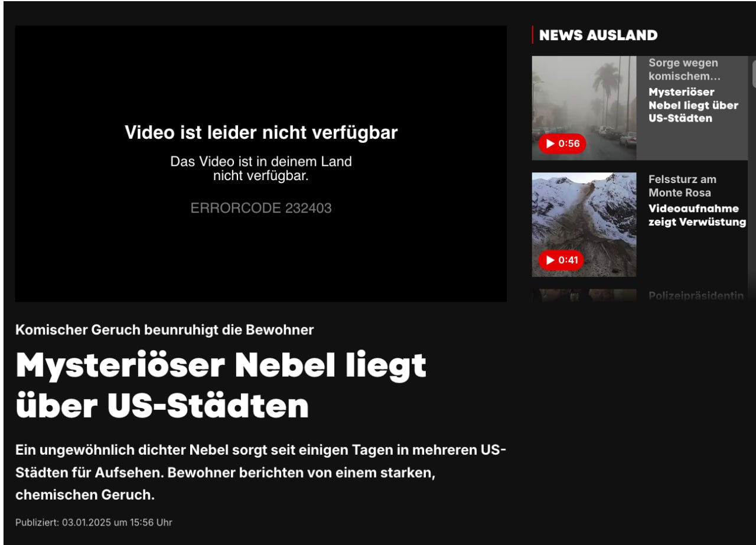Click the 0:41 play badge on rockfall video
Viewport: 756px width, 545px height.
coord(561,260)
